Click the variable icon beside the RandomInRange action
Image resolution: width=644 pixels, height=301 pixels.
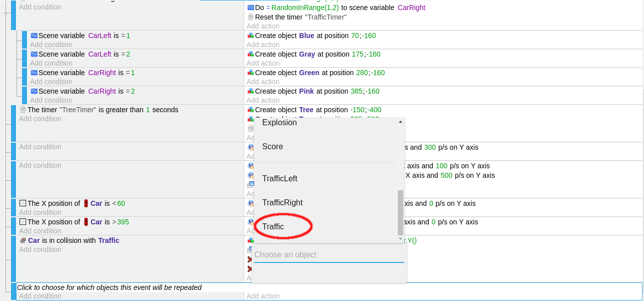(250, 8)
